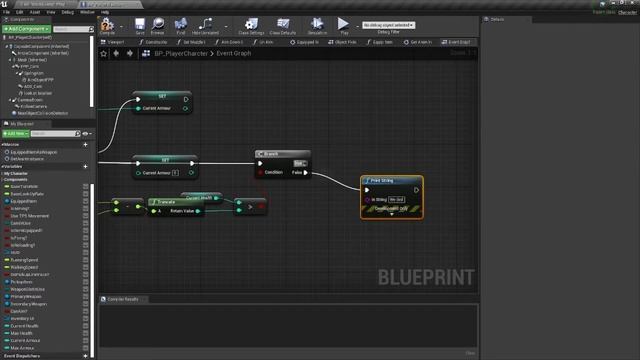The height and width of the screenshot is (360, 640).
Task: Open Compile options dropdown arrow
Action: coord(121,27)
